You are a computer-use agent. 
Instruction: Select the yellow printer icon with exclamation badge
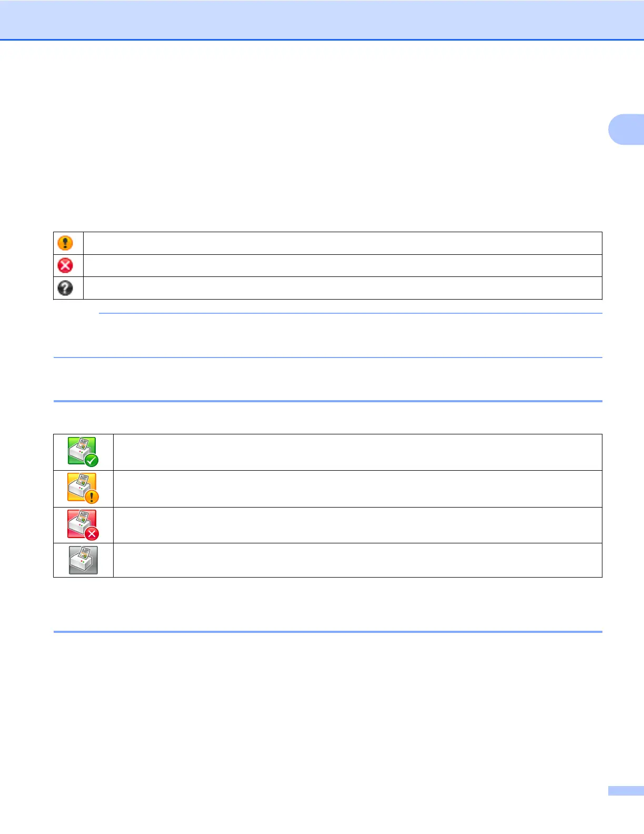point(83,488)
